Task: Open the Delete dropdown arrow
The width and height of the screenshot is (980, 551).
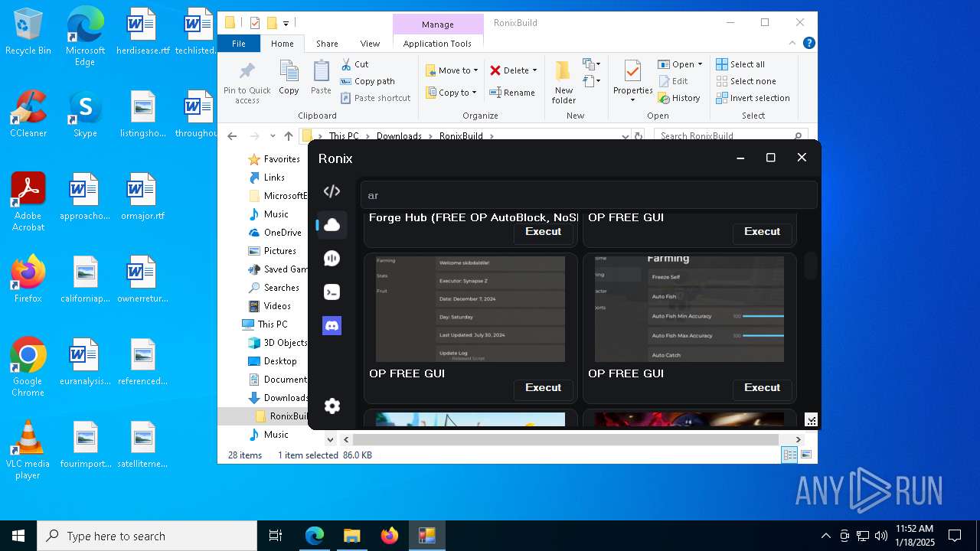Action: (x=534, y=70)
